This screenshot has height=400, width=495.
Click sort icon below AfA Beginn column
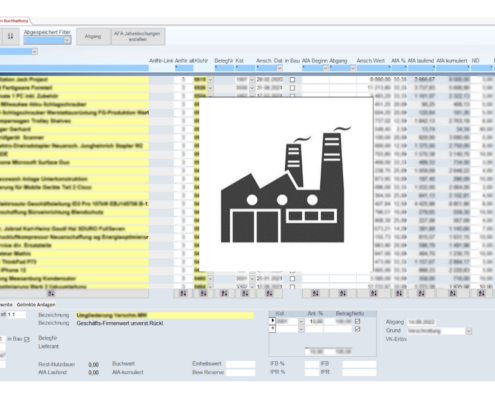click(x=315, y=293)
